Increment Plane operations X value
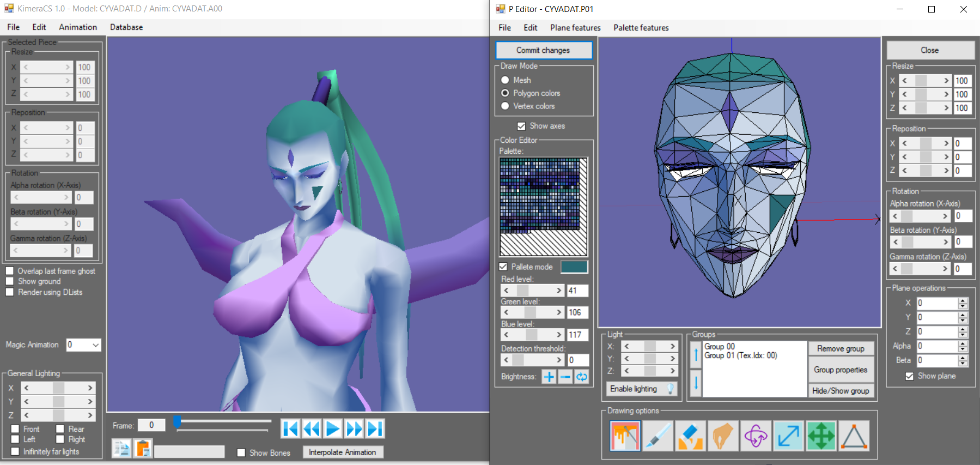The image size is (980, 465). point(963,300)
